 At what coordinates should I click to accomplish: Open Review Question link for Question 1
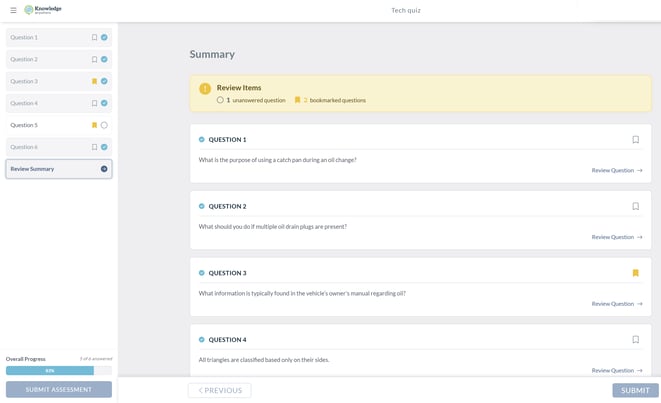616,170
